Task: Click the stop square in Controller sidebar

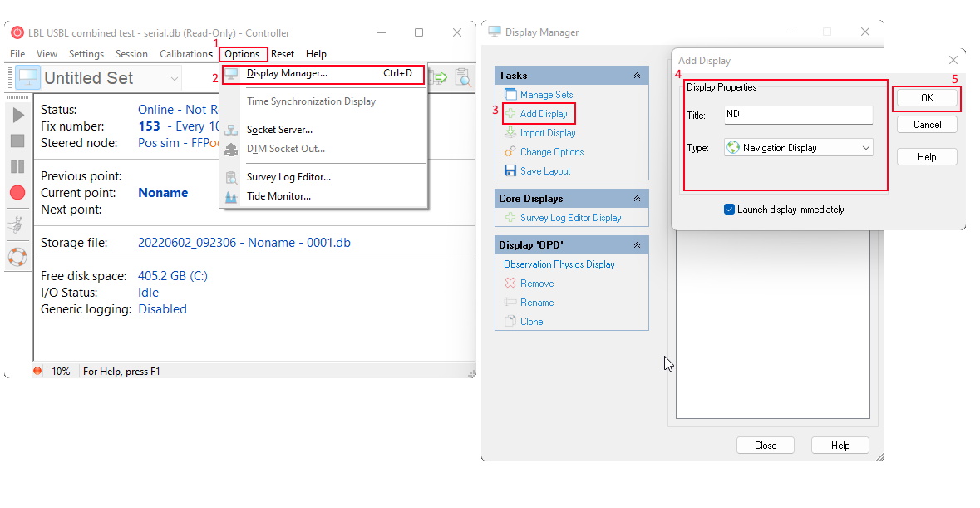Action: [x=17, y=141]
